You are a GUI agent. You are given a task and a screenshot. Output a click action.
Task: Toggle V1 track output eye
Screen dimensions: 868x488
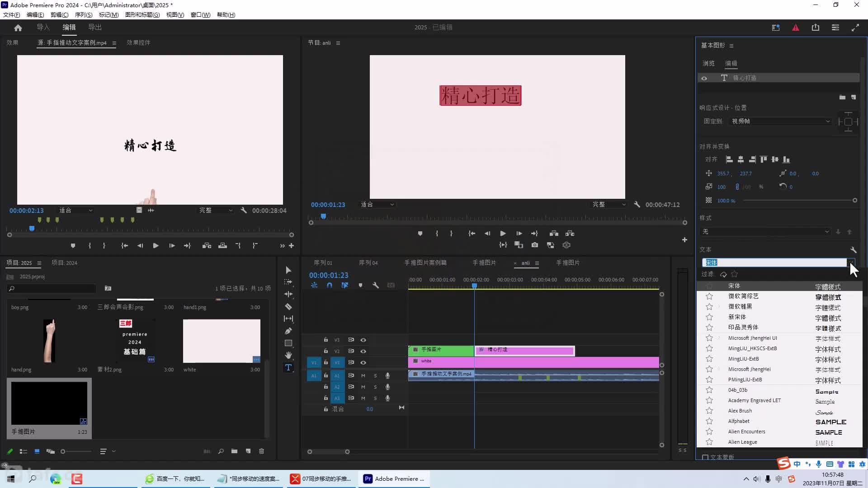click(363, 362)
